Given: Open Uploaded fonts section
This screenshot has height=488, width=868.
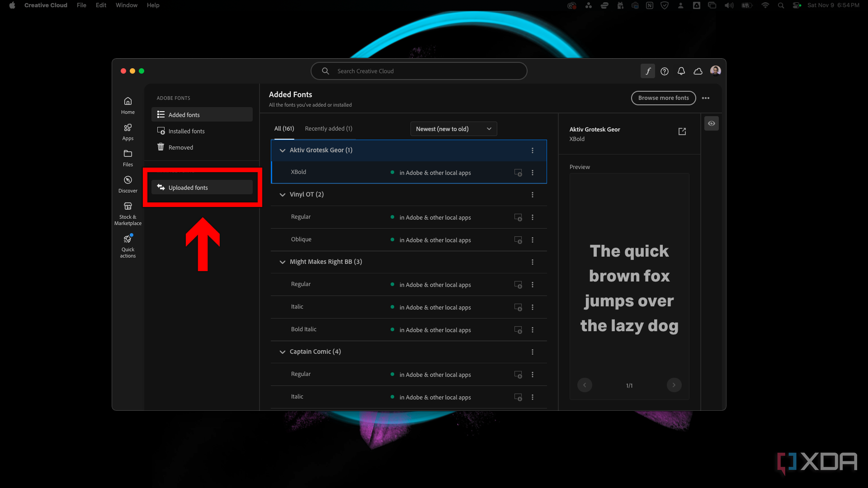Looking at the screenshot, I should (x=202, y=188).
